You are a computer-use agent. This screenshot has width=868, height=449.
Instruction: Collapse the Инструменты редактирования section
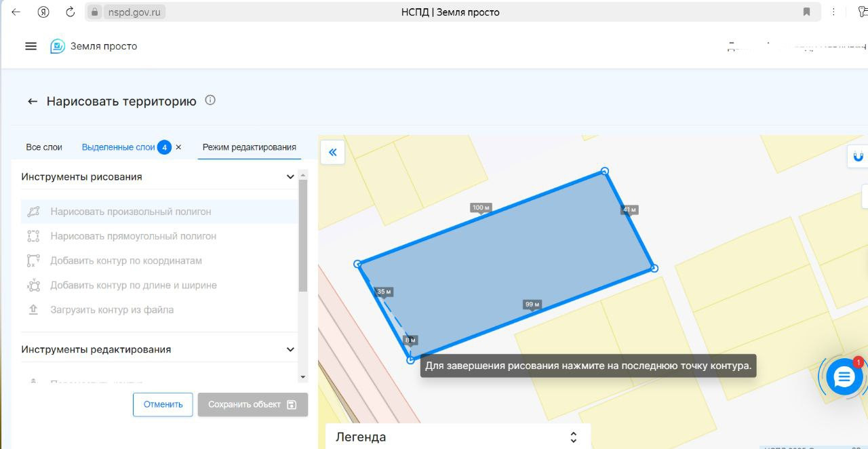tap(290, 349)
